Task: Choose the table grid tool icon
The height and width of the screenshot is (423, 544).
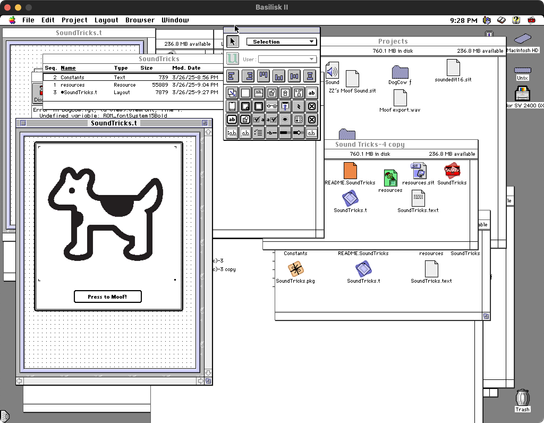Action: (298, 120)
